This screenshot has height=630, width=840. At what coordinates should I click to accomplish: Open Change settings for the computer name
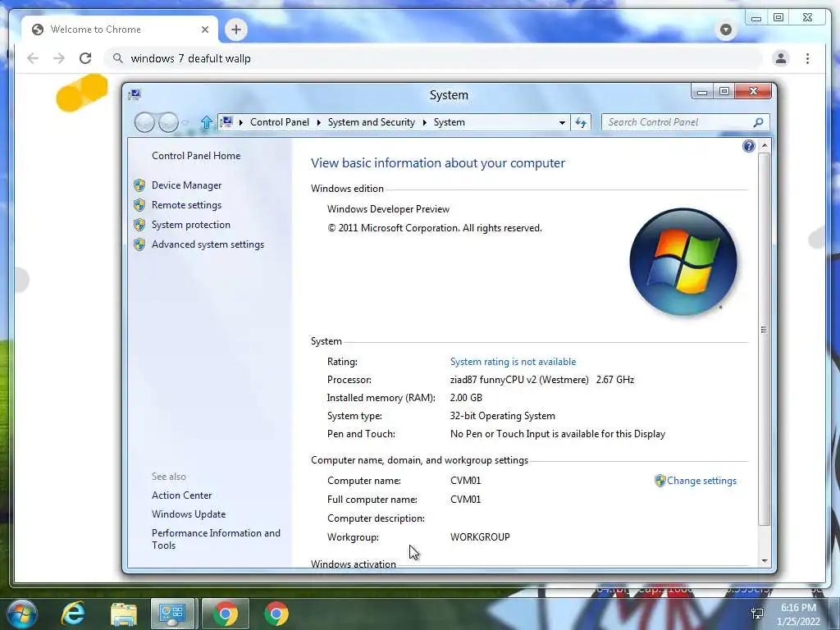[x=701, y=481]
